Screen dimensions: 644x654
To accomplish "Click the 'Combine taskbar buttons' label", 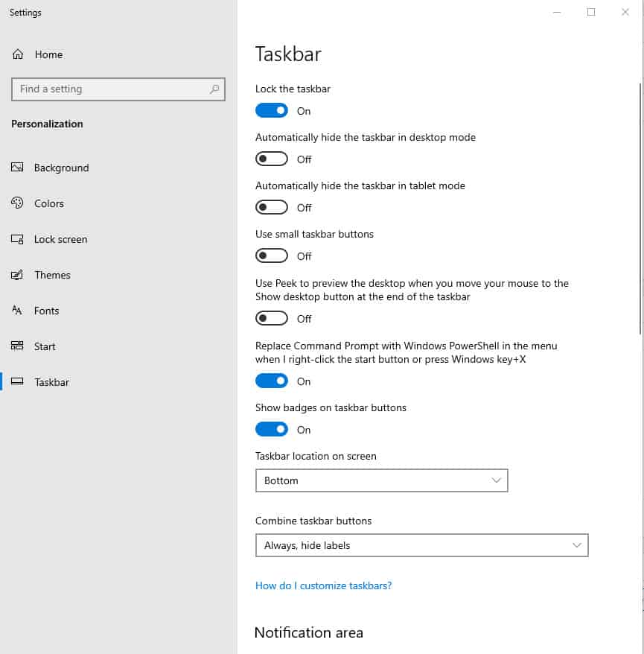I will click(313, 521).
